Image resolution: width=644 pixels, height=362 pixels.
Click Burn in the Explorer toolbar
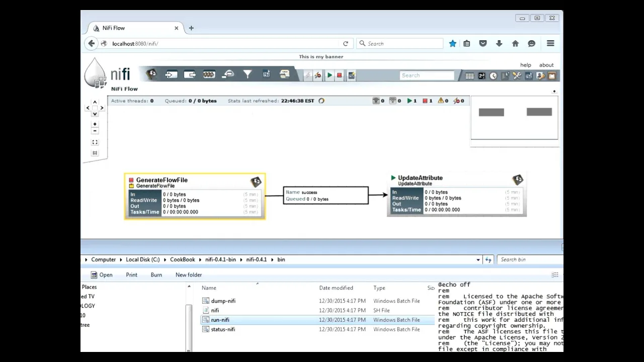tap(156, 275)
